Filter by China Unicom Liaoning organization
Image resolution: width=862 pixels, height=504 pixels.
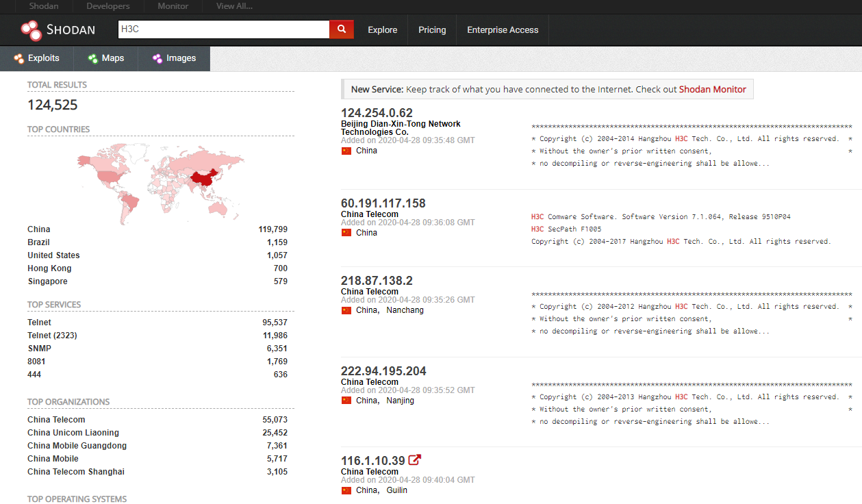(73, 433)
